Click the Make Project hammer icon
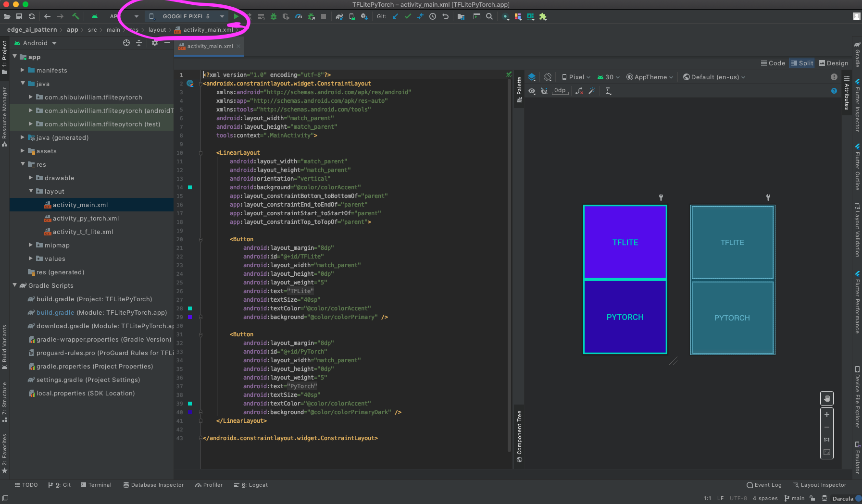Screen dimensions: 862x504 point(75,16)
